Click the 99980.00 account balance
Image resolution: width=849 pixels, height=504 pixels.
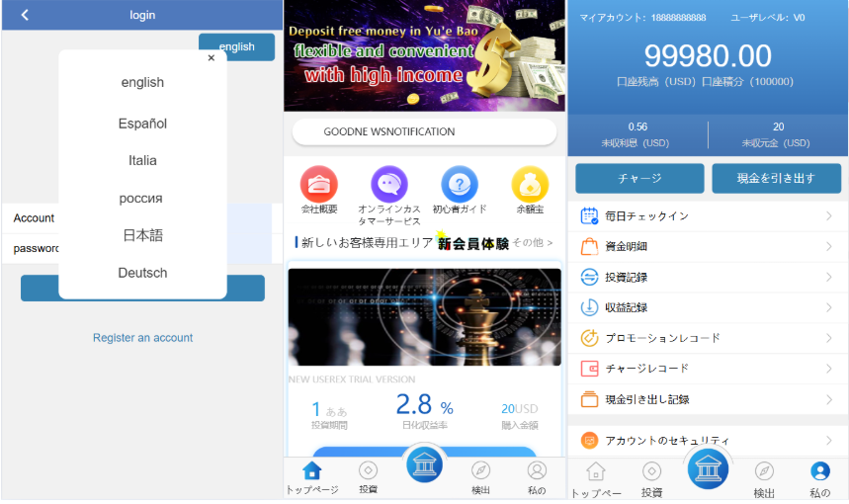[x=708, y=55]
